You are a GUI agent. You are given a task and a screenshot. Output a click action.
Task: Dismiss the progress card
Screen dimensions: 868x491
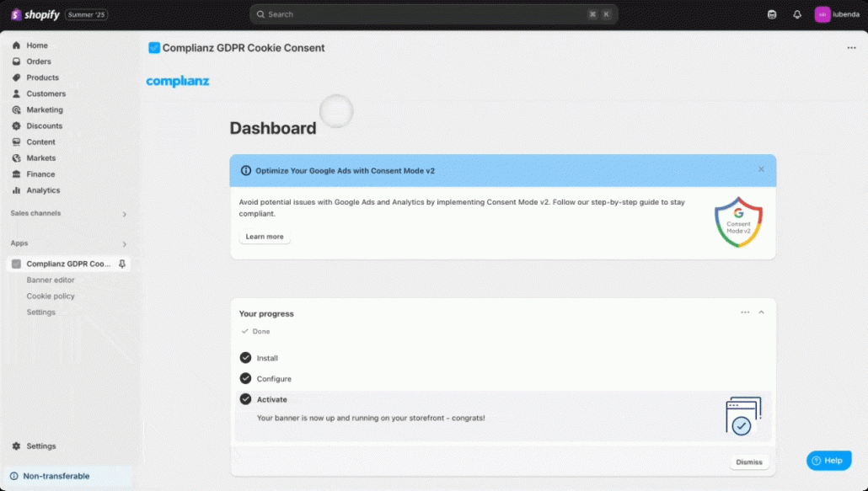(x=748, y=461)
